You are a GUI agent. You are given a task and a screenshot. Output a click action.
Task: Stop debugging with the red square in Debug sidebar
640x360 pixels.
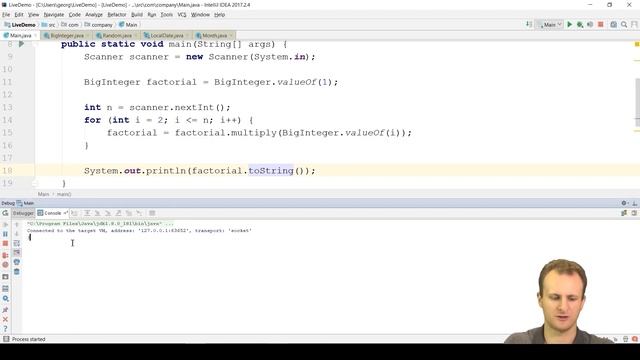click(x=5, y=244)
